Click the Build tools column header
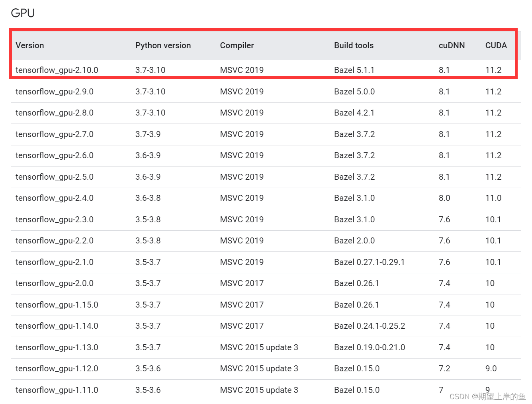The width and height of the screenshot is (532, 404). pos(354,45)
